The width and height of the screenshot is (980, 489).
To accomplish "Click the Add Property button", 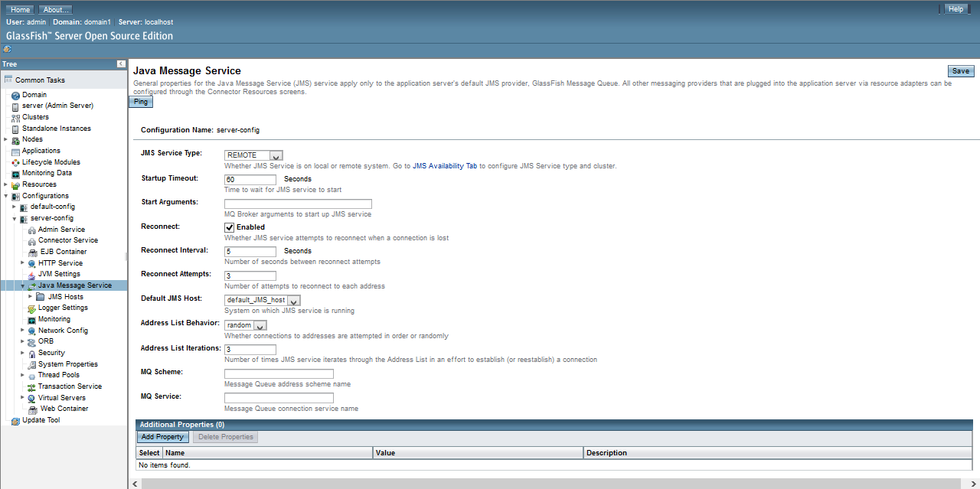I will [163, 437].
